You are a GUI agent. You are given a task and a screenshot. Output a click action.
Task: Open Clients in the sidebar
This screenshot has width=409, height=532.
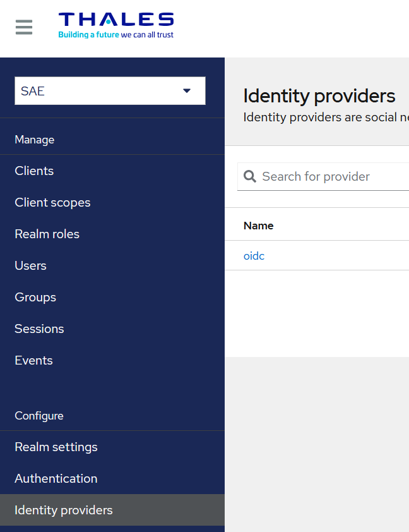point(34,171)
